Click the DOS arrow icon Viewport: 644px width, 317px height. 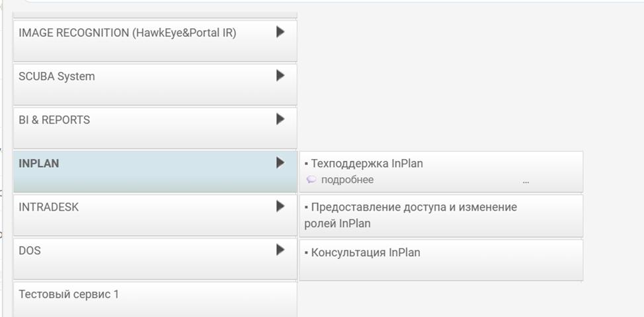click(280, 250)
